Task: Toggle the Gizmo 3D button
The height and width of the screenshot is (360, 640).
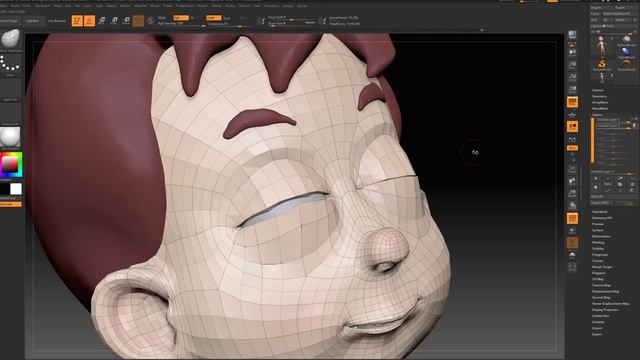Action: tap(138, 21)
